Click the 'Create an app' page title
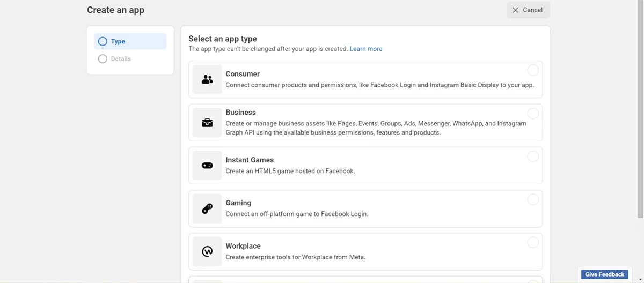 click(115, 10)
